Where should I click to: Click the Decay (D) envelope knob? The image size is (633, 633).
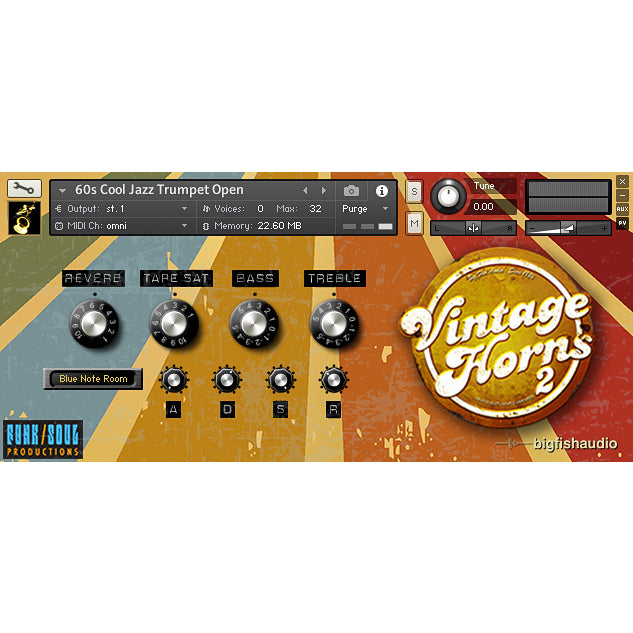(x=227, y=380)
